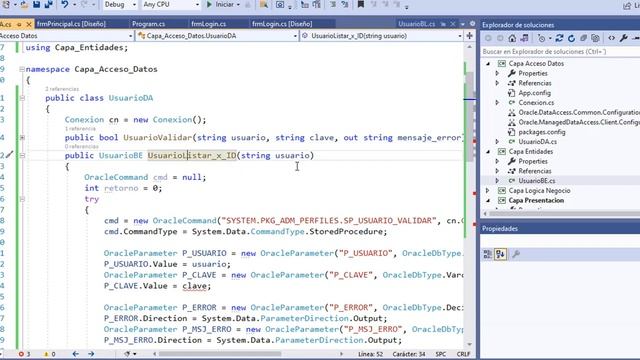Open the Acceso Datos project dropdown
The image size is (640, 360).
tap(66, 36)
